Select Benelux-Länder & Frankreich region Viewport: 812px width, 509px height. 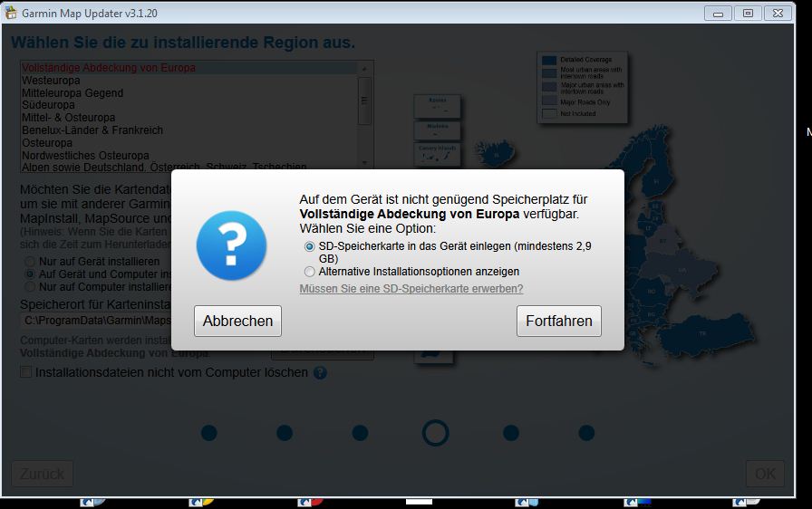point(188,130)
